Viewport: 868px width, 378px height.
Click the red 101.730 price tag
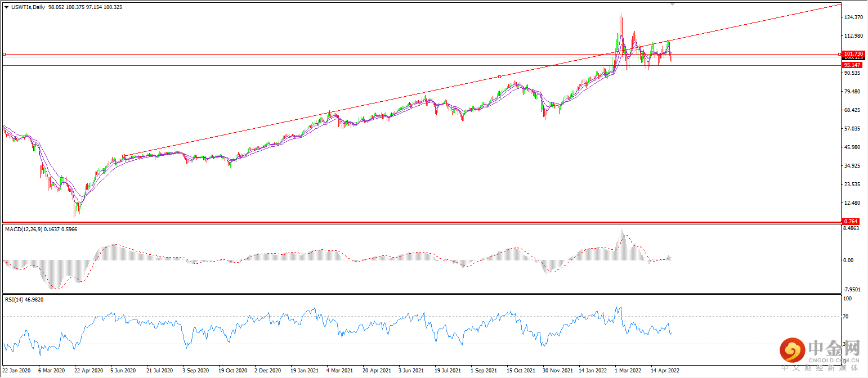pos(853,53)
